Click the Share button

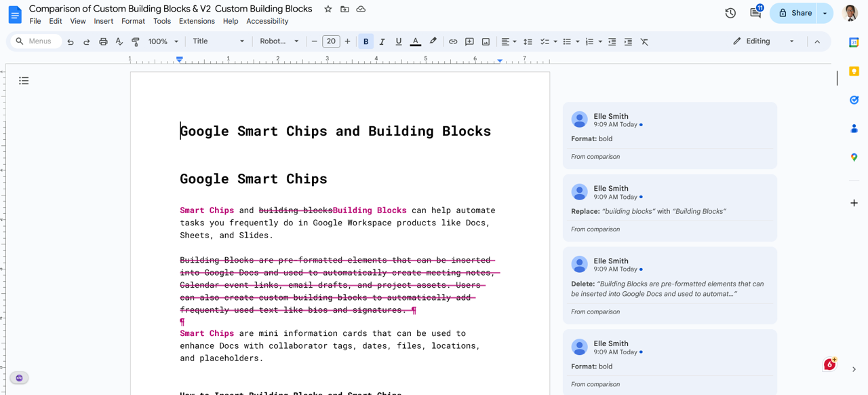point(795,13)
